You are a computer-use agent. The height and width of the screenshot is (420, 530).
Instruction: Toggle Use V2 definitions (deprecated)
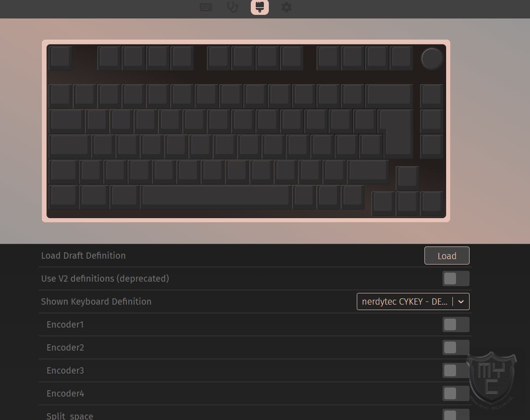pos(456,278)
